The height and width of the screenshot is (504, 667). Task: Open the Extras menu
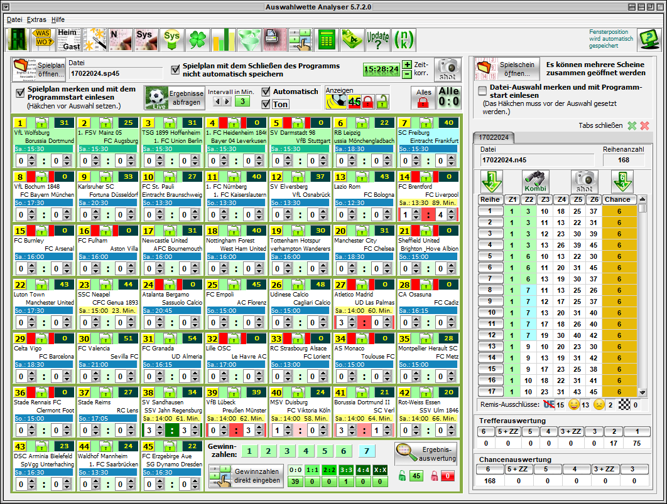[x=37, y=20]
